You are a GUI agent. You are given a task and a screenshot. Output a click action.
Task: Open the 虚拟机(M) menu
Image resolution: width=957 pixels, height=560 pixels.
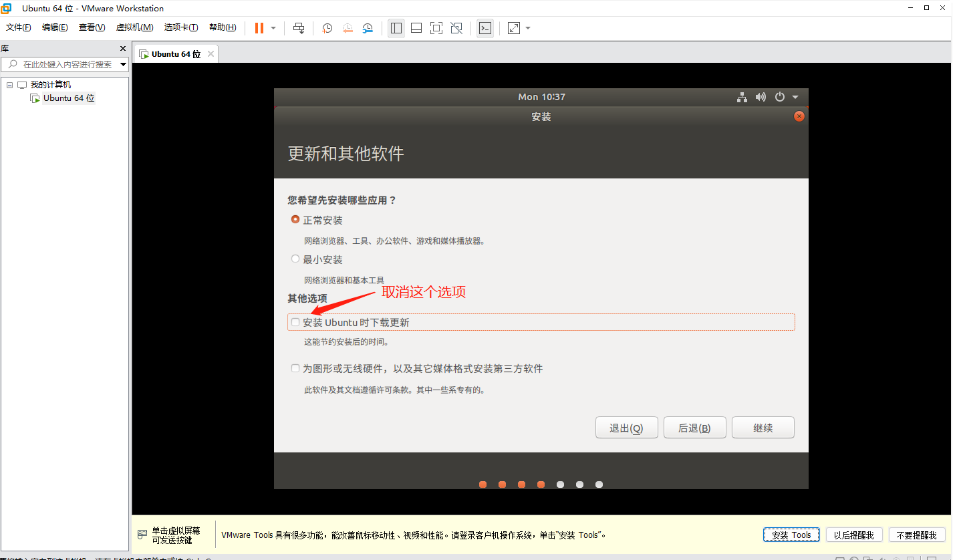(x=134, y=27)
